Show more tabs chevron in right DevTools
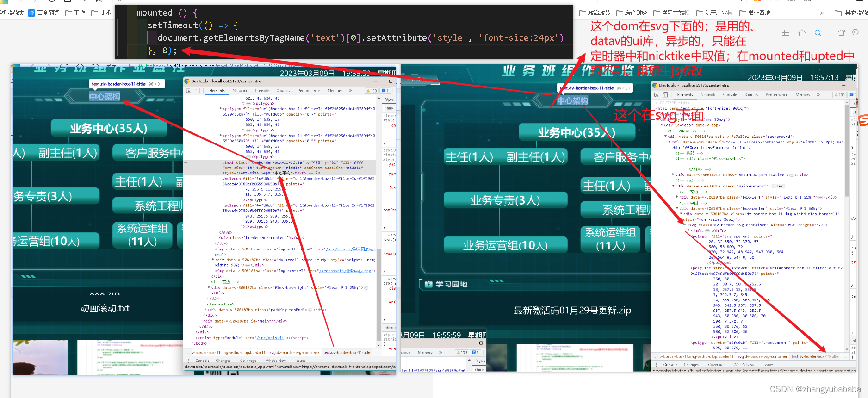 point(818,95)
